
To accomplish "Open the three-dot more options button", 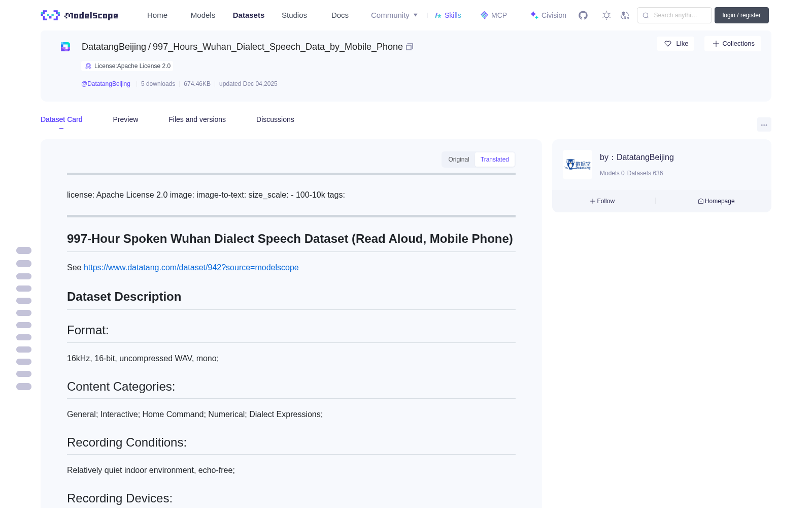I will click(764, 124).
